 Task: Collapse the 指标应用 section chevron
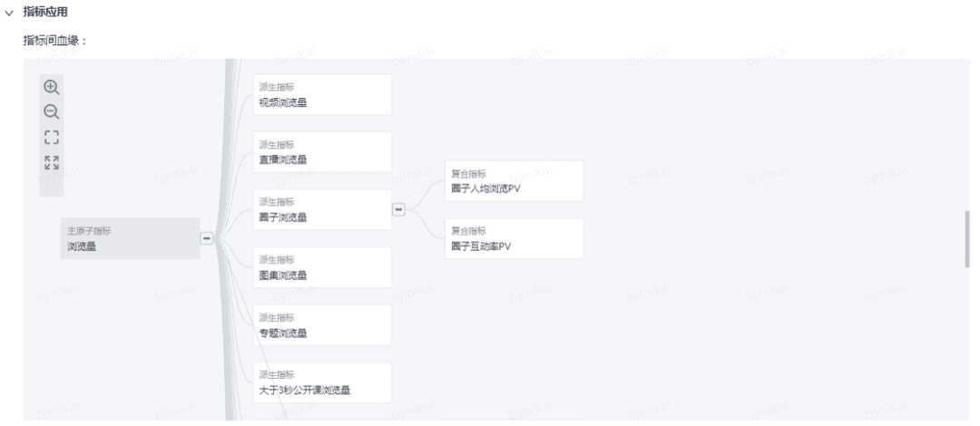tap(9, 13)
